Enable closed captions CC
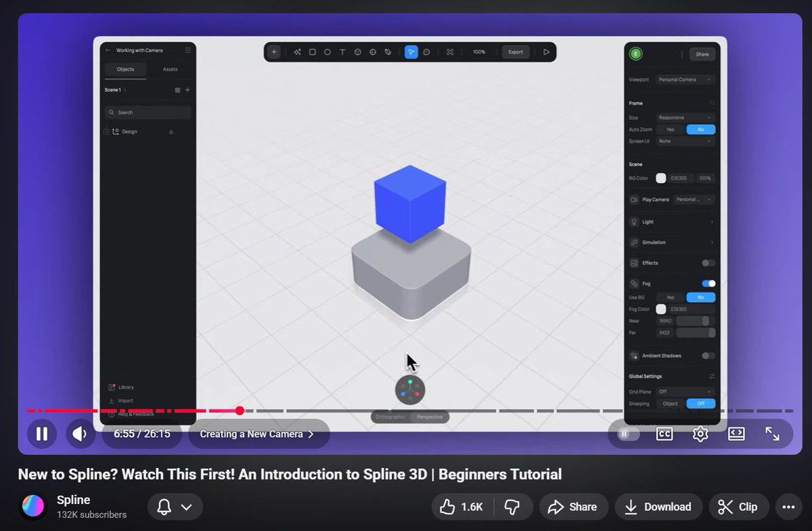The width and height of the screenshot is (812, 531). (x=664, y=433)
